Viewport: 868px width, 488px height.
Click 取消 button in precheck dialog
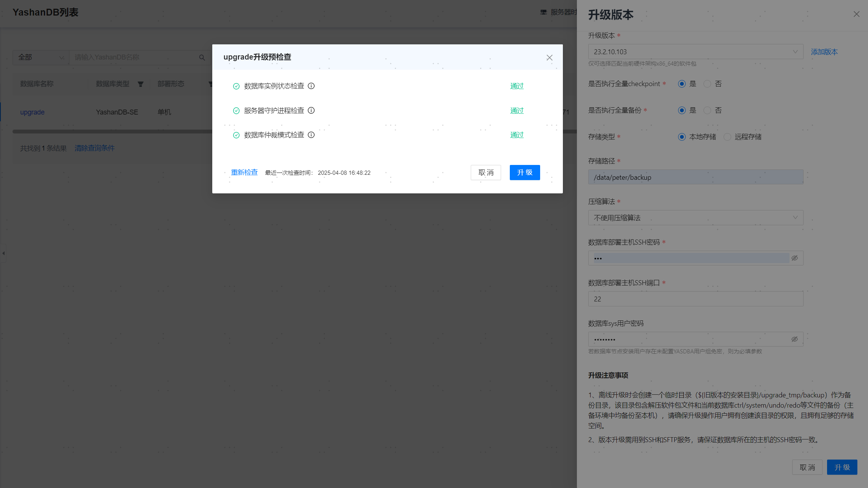[486, 173]
